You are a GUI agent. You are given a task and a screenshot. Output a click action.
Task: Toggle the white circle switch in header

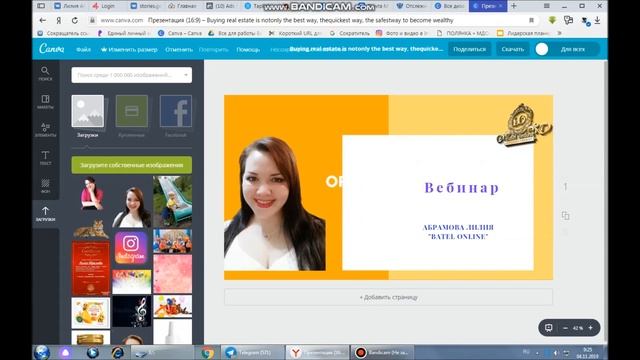(542, 49)
